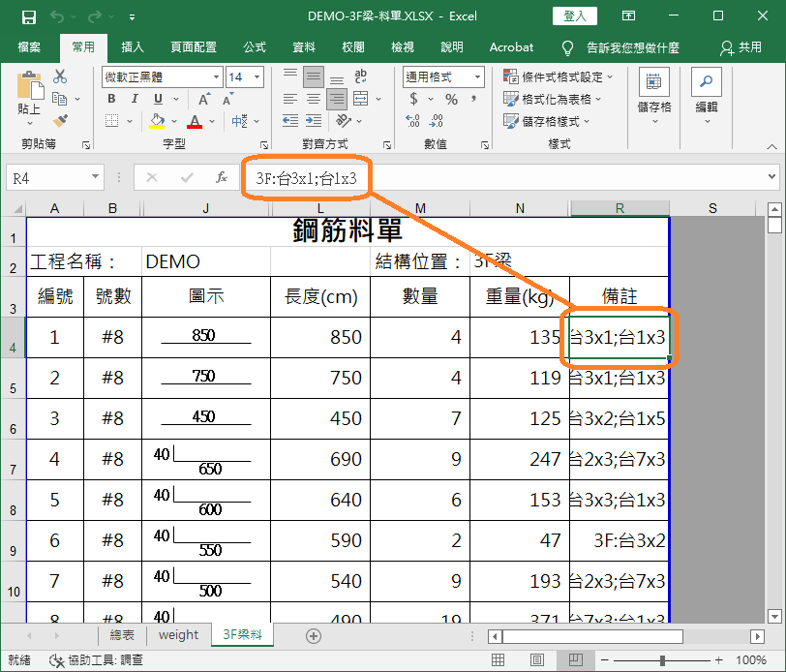Click the Save icon in title bar
The height and width of the screenshot is (672, 786).
pos(29,17)
